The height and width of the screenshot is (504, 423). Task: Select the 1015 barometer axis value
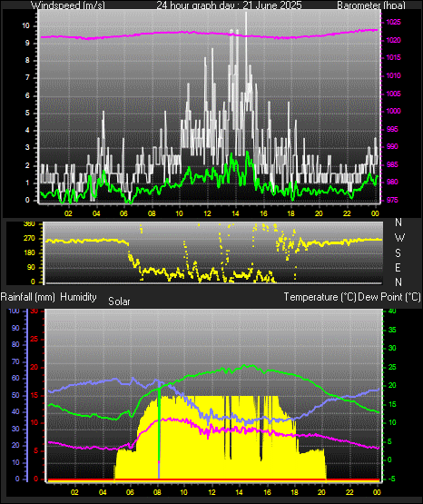point(393,57)
